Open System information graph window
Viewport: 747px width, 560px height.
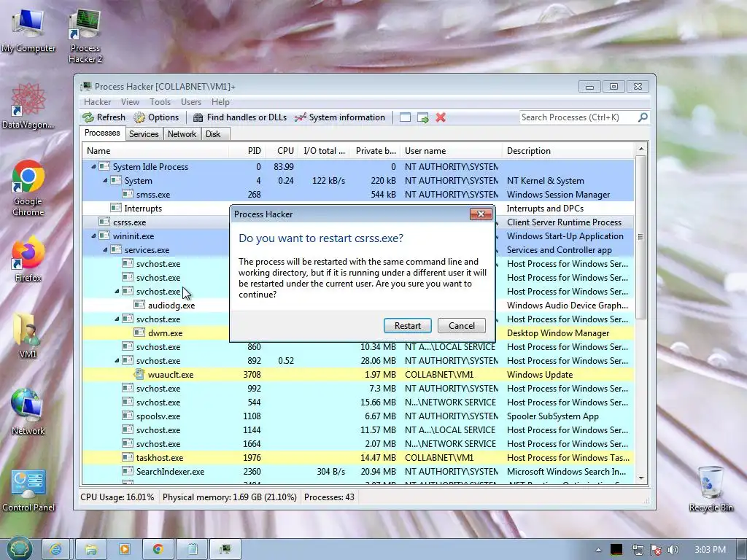(x=340, y=117)
